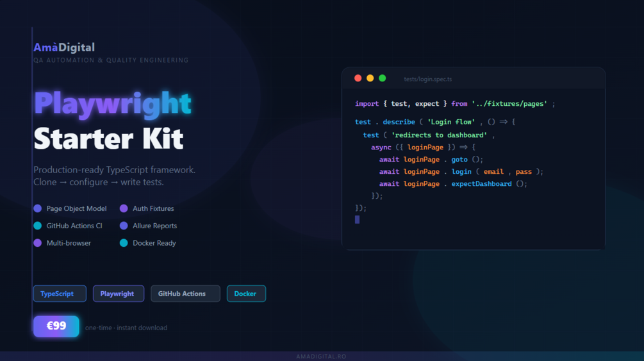Click the 'goto' method call in code
This screenshot has height=361, width=644.
pyautogui.click(x=459, y=160)
